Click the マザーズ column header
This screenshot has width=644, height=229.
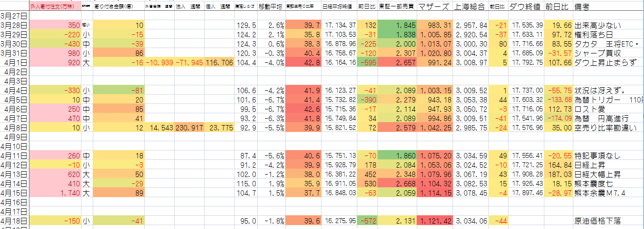(x=435, y=7)
